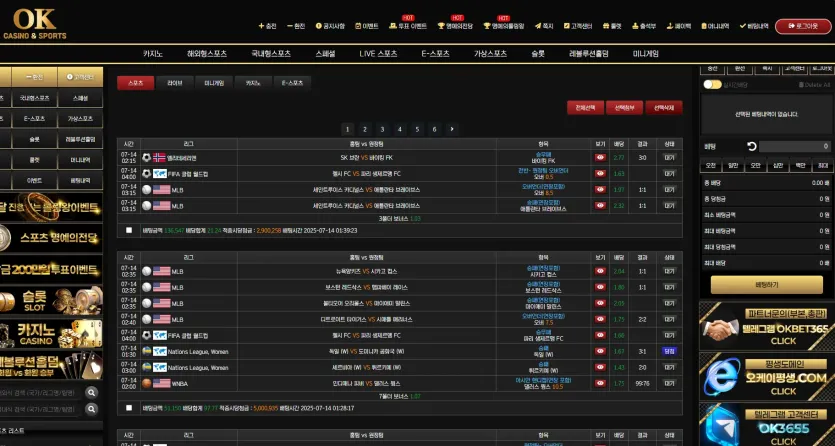Open 미니게임 in main navigation

pyautogui.click(x=645, y=54)
